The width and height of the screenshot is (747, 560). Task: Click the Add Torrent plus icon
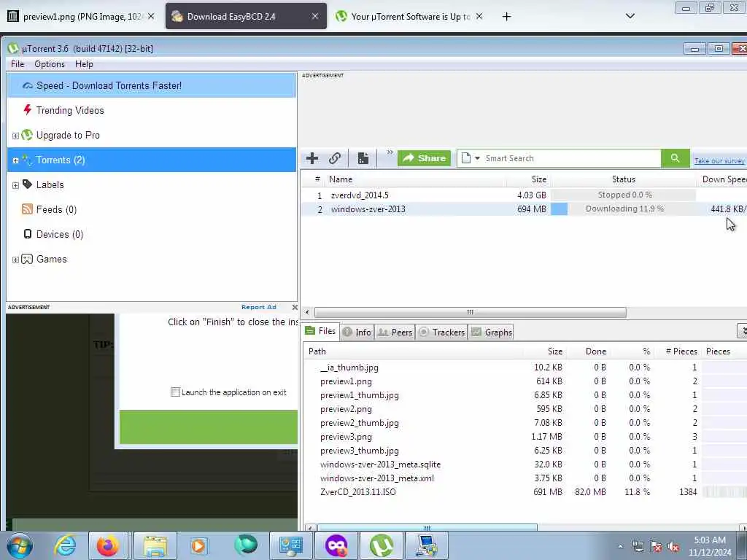click(312, 158)
